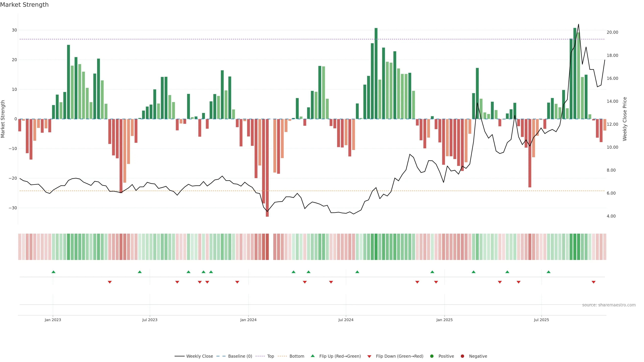Click the Jan 2024 x-axis label

tap(248, 320)
